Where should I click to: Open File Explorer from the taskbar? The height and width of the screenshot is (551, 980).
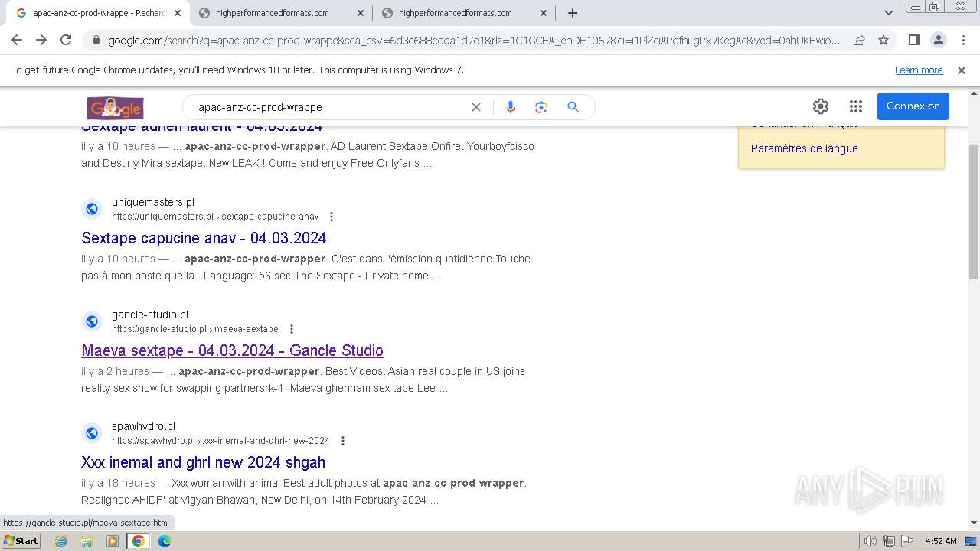(x=87, y=541)
